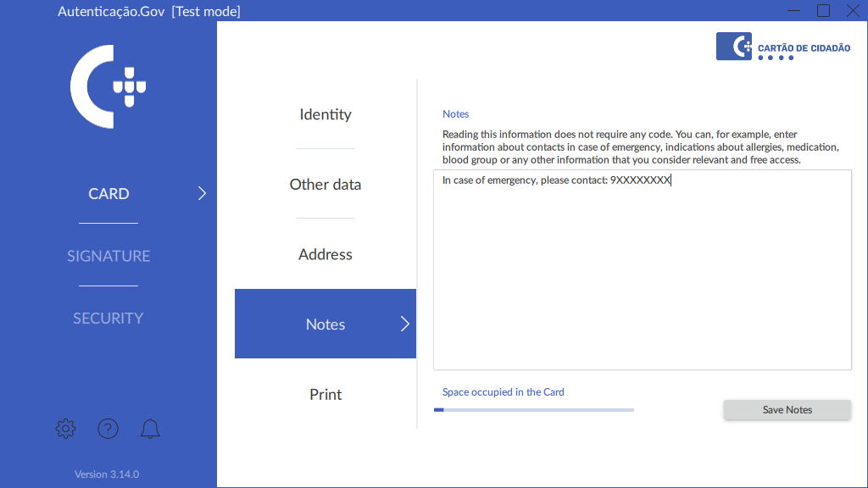Image resolution: width=868 pixels, height=488 pixels.
Task: Open the settings gear icon
Action: 65,429
